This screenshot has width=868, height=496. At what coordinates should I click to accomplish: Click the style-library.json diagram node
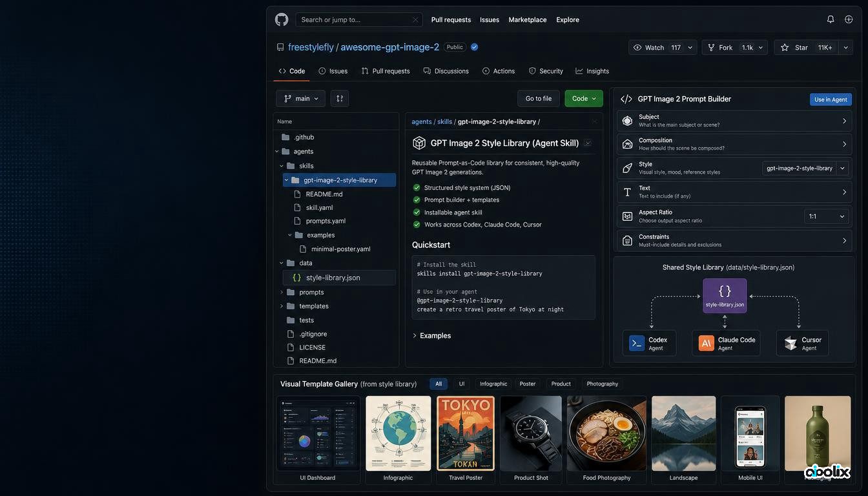725,296
